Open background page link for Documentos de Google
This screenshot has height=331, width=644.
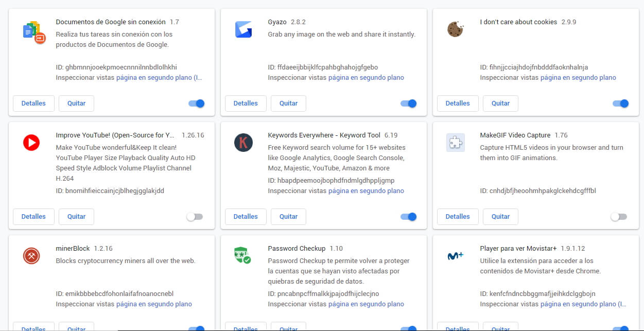coord(159,78)
